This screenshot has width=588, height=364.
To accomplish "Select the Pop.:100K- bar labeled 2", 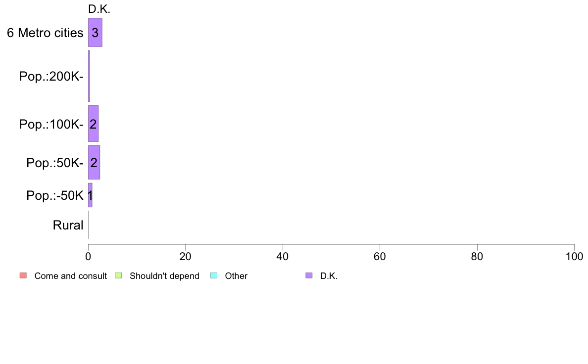I will (x=94, y=124).
